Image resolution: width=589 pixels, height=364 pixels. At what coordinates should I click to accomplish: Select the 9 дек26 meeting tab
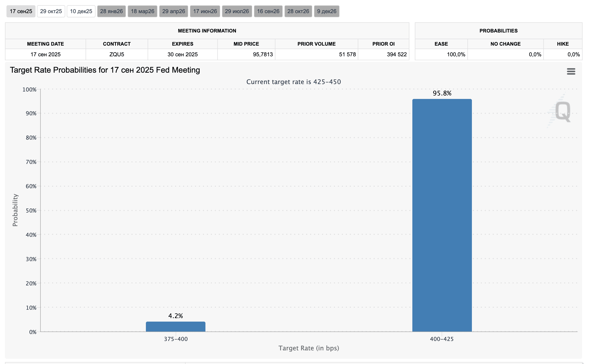[x=327, y=11]
